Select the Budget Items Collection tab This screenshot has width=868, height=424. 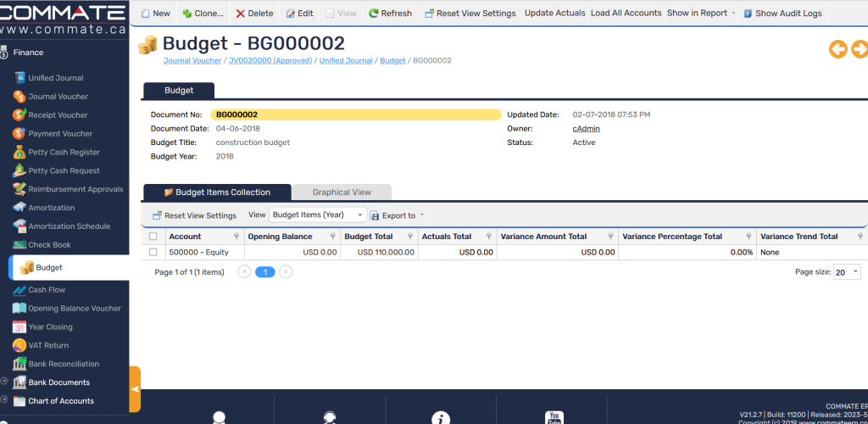tap(217, 192)
